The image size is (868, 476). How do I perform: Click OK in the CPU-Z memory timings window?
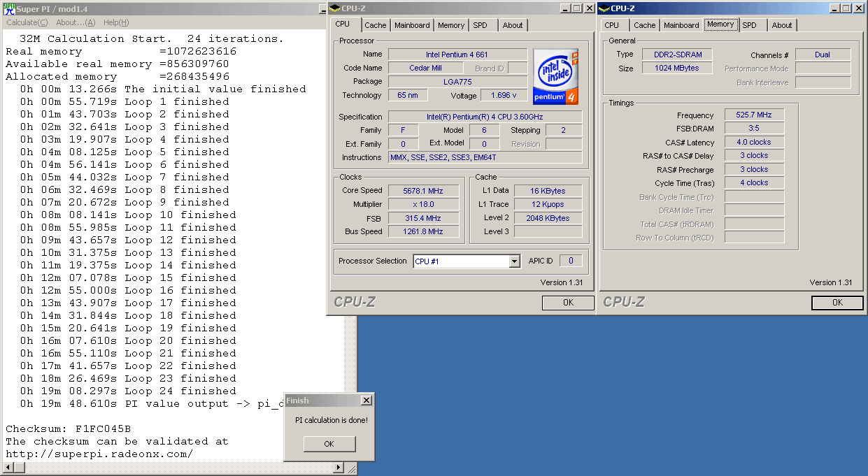pos(837,303)
